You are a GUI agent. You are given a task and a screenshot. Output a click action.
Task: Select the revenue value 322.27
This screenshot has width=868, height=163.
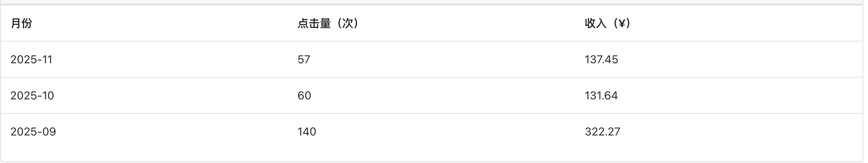coord(602,132)
